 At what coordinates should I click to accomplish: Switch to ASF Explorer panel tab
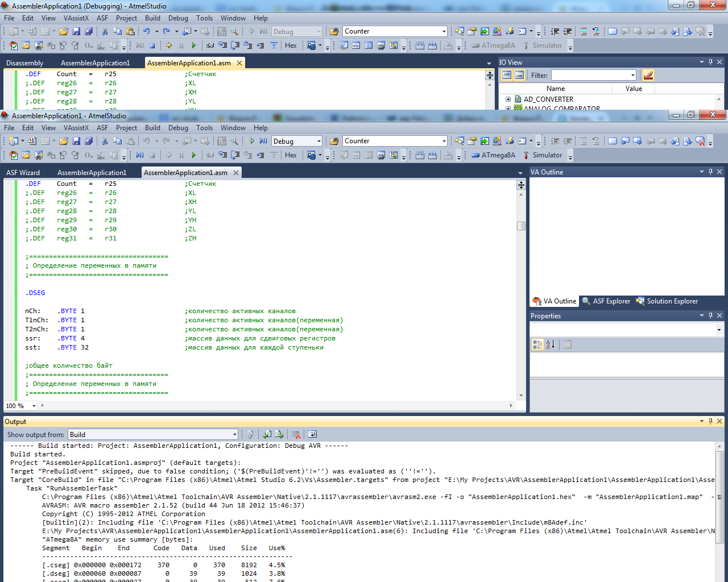(x=606, y=301)
